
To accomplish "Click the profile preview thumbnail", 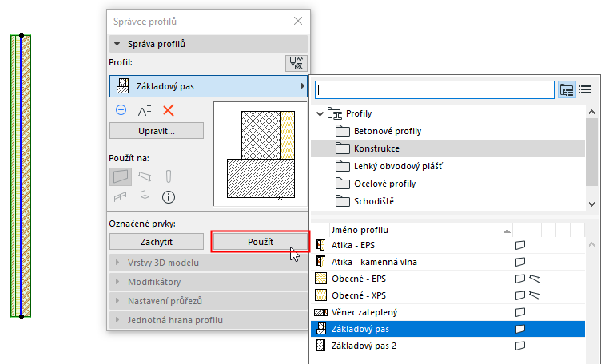I will [x=261, y=153].
